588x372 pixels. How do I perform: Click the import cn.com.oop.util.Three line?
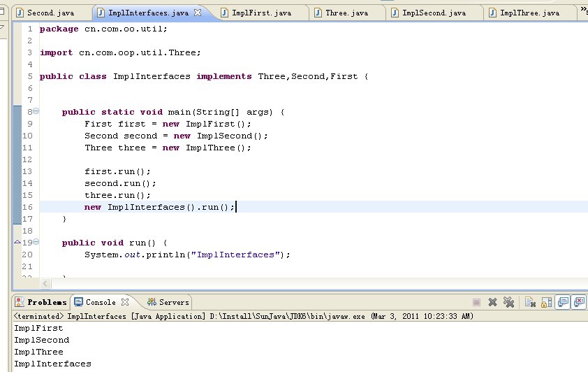120,52
